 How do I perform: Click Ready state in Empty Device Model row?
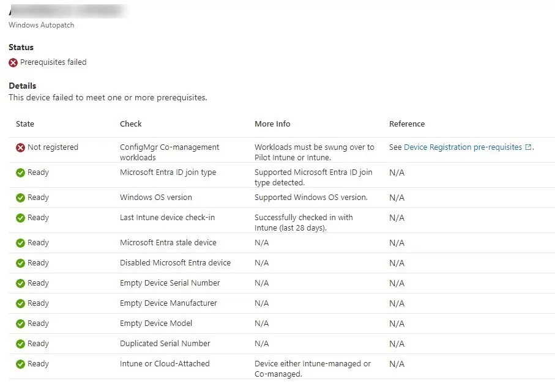38,324
